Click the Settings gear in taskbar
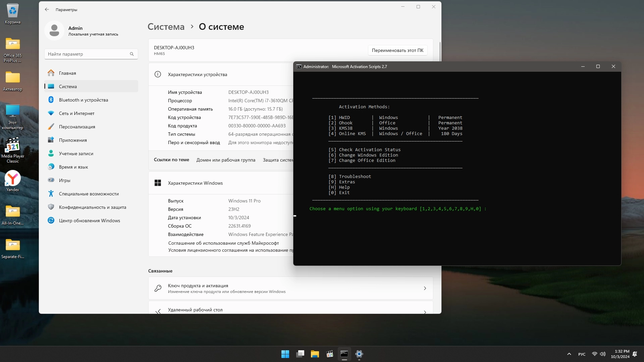The width and height of the screenshot is (644, 362). (359, 354)
